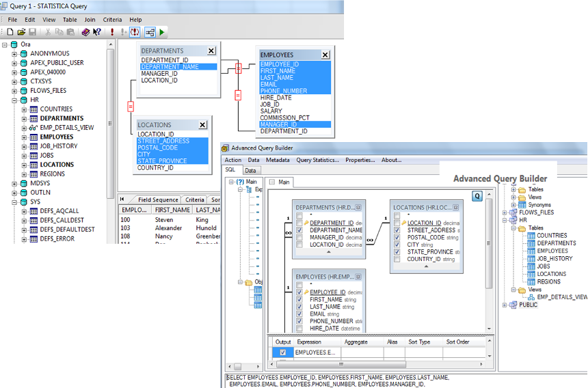Expand the FLOWS_FILES node in Query Builder metadata tree

tap(505, 212)
